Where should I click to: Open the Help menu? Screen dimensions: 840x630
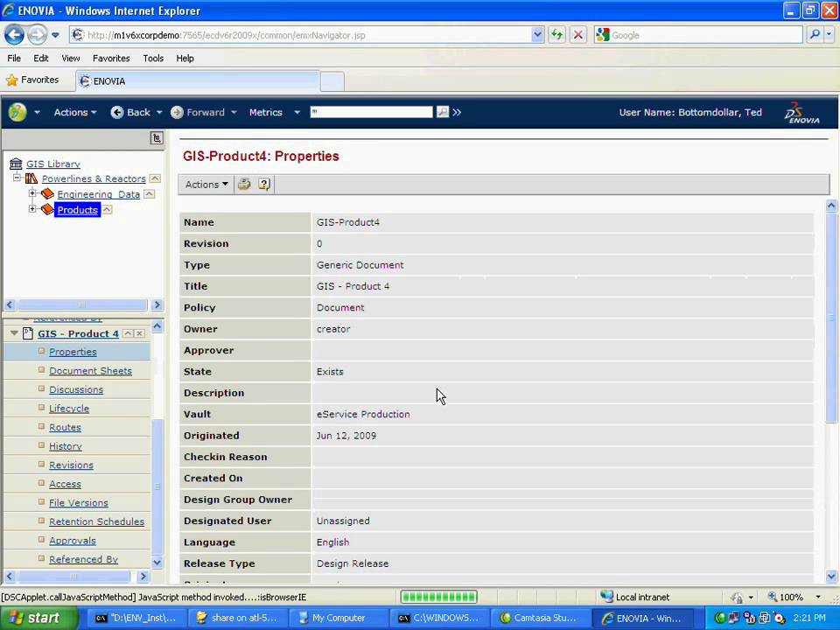click(x=185, y=58)
